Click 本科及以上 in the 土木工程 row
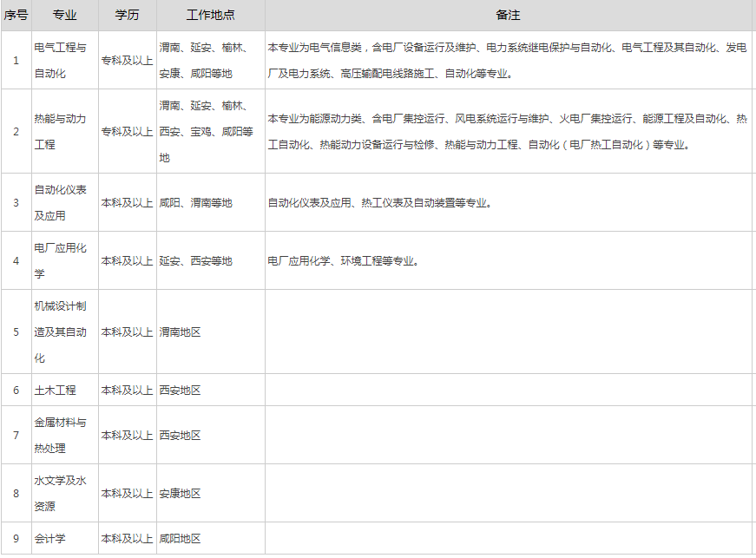This screenshot has width=756, height=558. tap(128, 391)
